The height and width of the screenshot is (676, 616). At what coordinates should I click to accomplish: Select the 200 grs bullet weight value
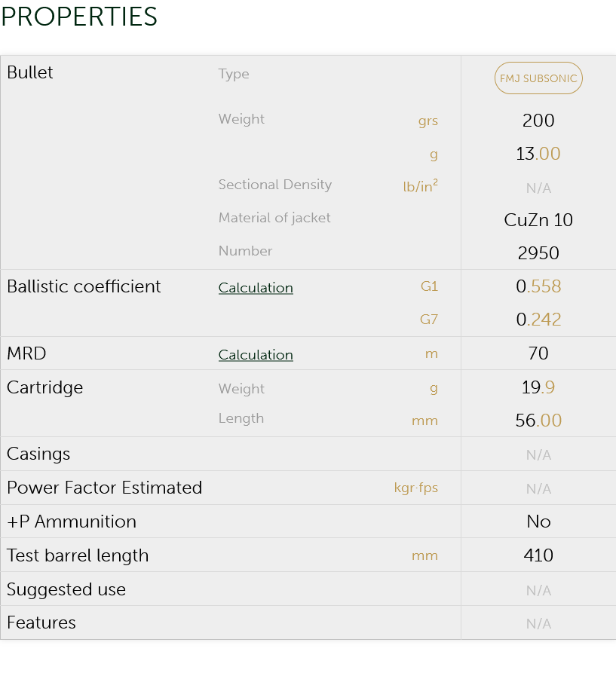[x=538, y=121]
